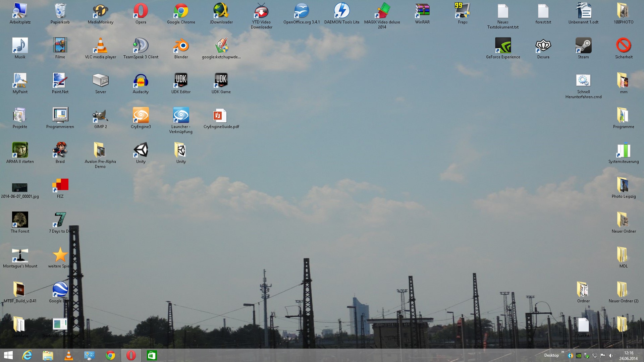Select the CryEngine3 desktop icon
Screen dimensions: 644x362
pos(141,115)
